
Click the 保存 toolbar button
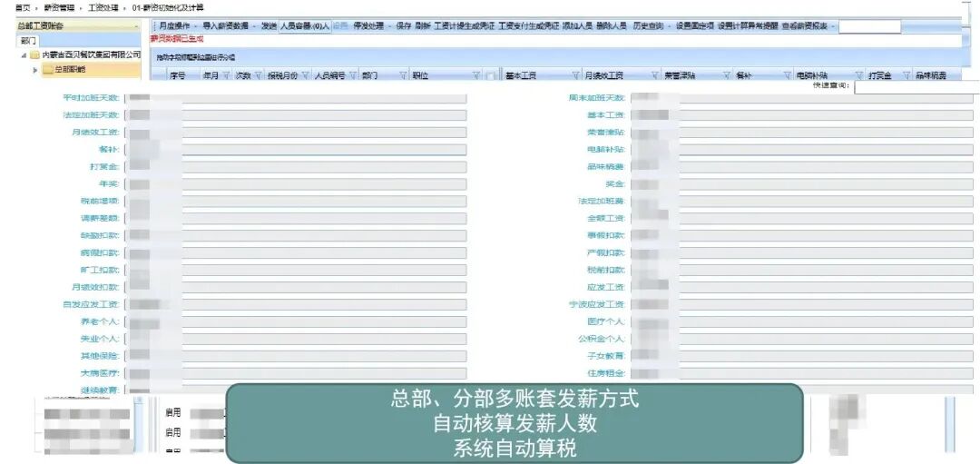404,26
